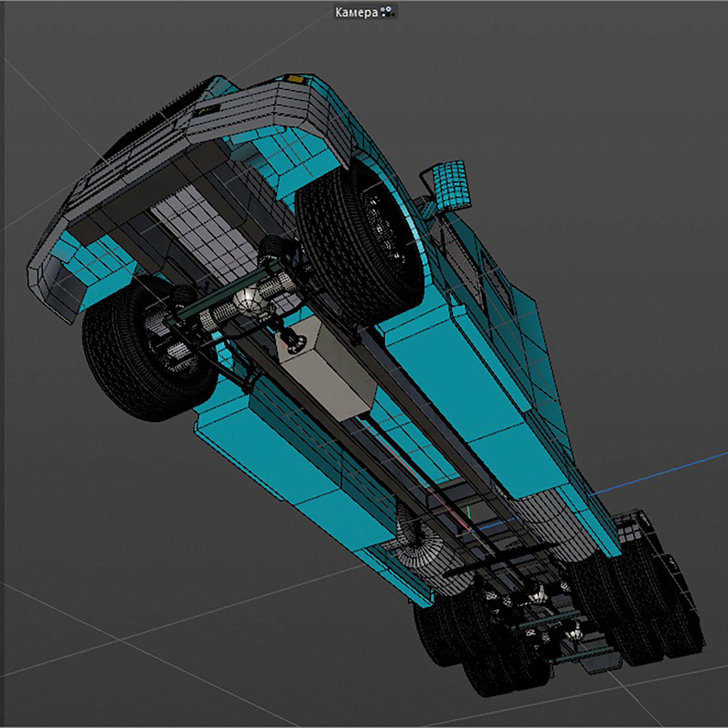Click the yellow marker on the cab roof
Screen dimensions: 728x728
295,79
